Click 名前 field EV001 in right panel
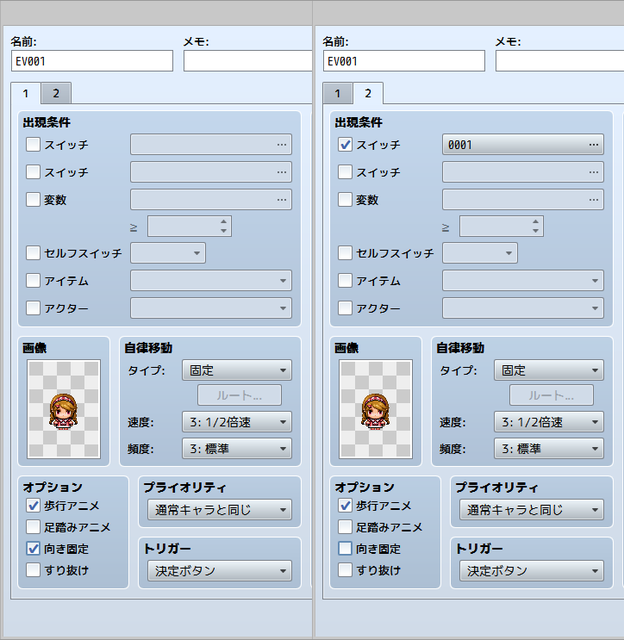The width and height of the screenshot is (624, 640). tap(404, 61)
